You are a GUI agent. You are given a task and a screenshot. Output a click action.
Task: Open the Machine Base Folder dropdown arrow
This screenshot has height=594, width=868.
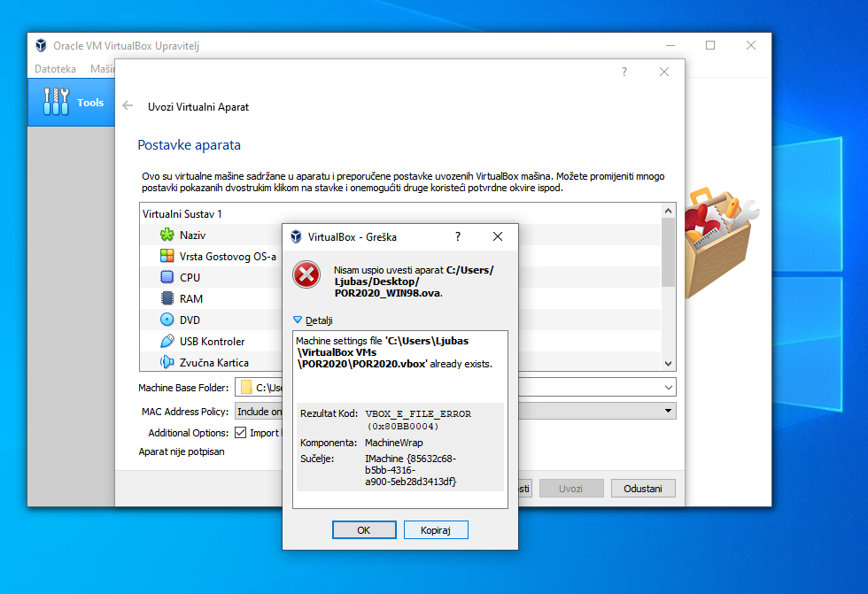(x=668, y=387)
